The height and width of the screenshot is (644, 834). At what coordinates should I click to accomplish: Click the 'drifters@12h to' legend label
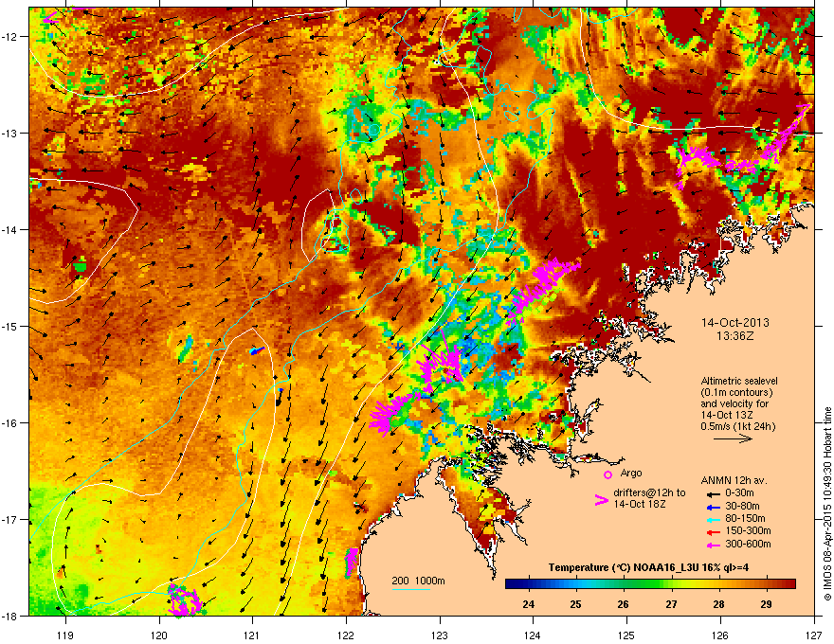(649, 492)
